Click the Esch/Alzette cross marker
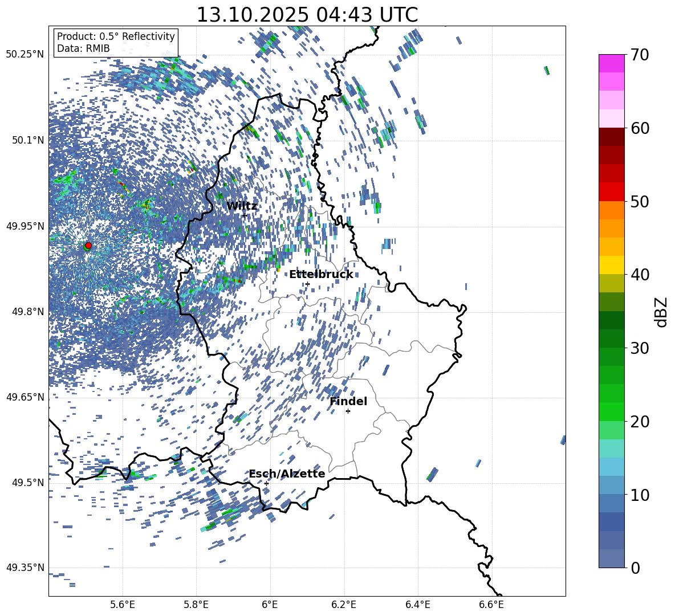The height and width of the screenshot is (616, 675). coord(266,483)
